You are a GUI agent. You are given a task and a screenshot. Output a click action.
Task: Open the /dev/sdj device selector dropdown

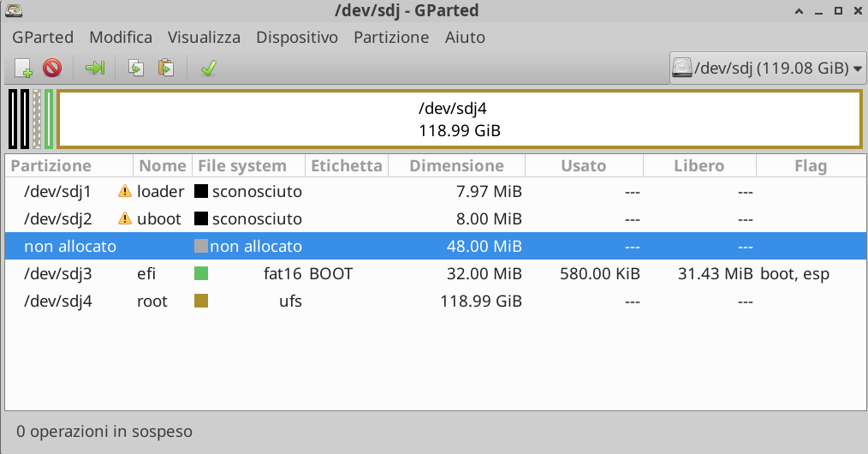click(766, 68)
